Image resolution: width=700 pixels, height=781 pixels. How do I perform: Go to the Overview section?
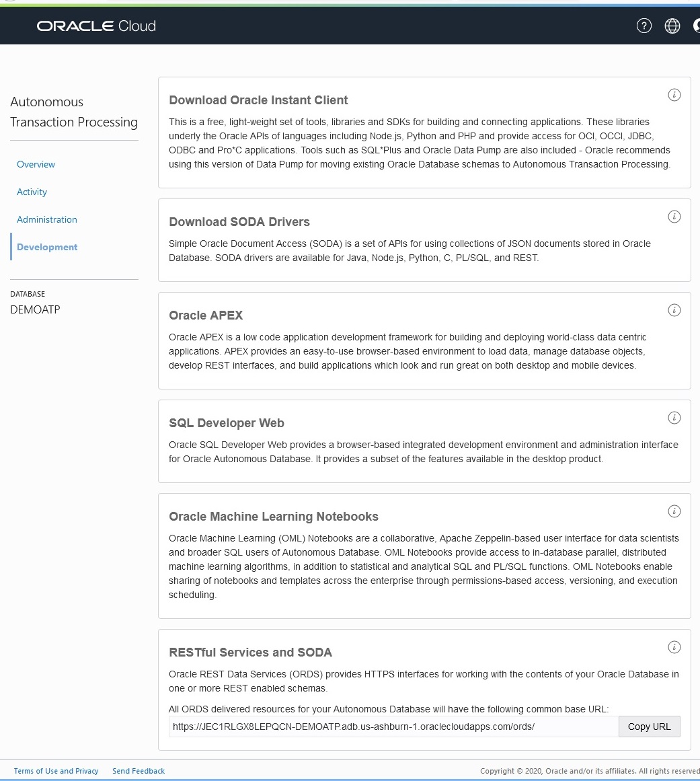pos(36,164)
